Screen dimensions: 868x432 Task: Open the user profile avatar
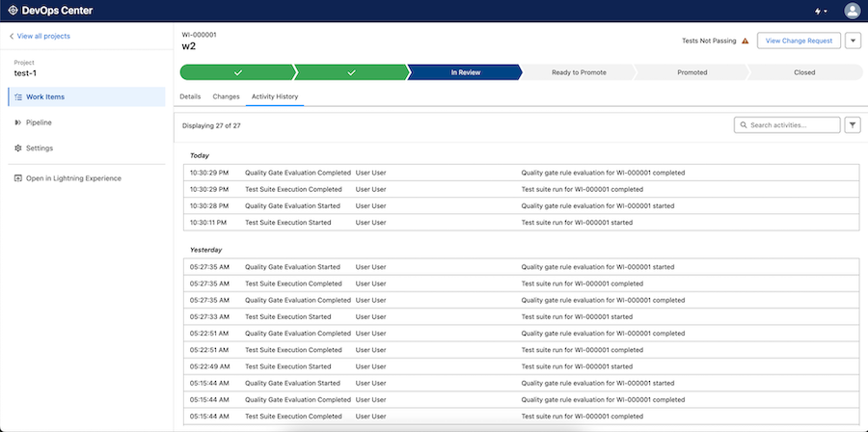[852, 11]
